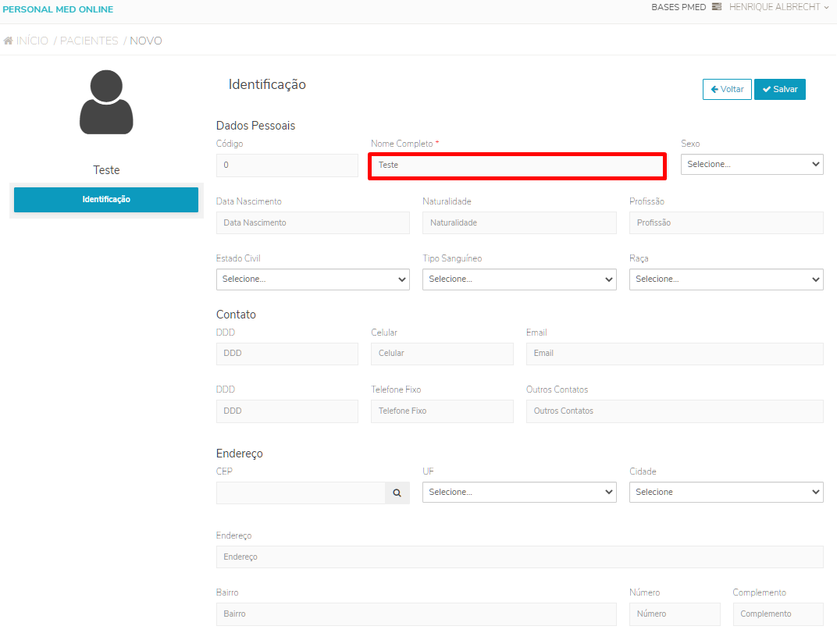
Task: Click the Dados Pessoais section heading
Action: (x=255, y=126)
